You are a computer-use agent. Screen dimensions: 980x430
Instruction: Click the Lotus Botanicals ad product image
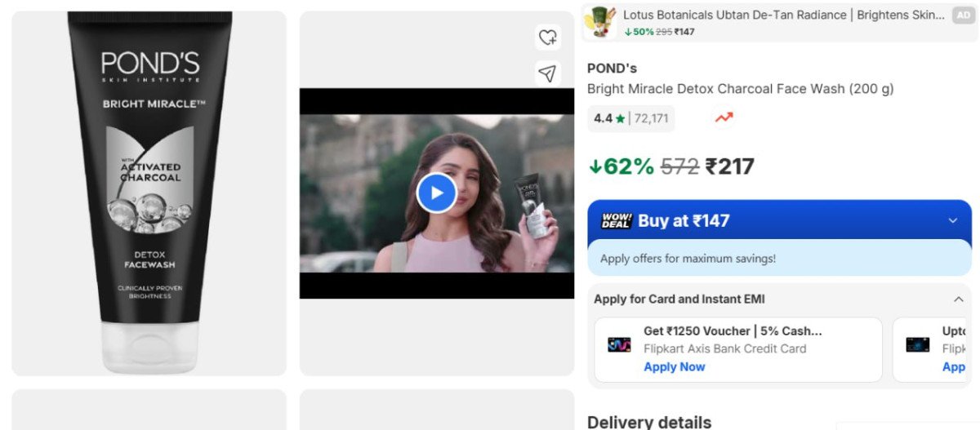[601, 22]
